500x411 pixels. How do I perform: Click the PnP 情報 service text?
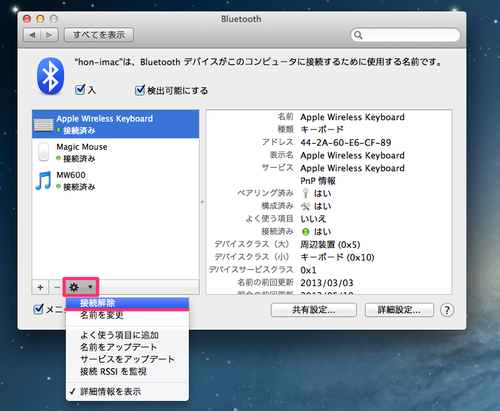[318, 181]
